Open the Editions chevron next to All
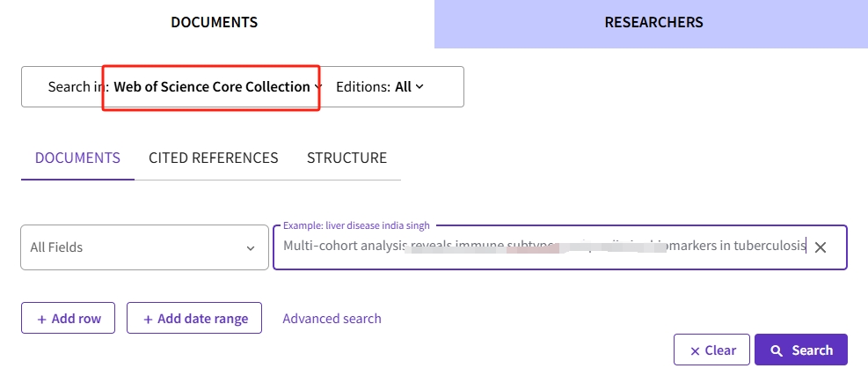 (x=419, y=86)
